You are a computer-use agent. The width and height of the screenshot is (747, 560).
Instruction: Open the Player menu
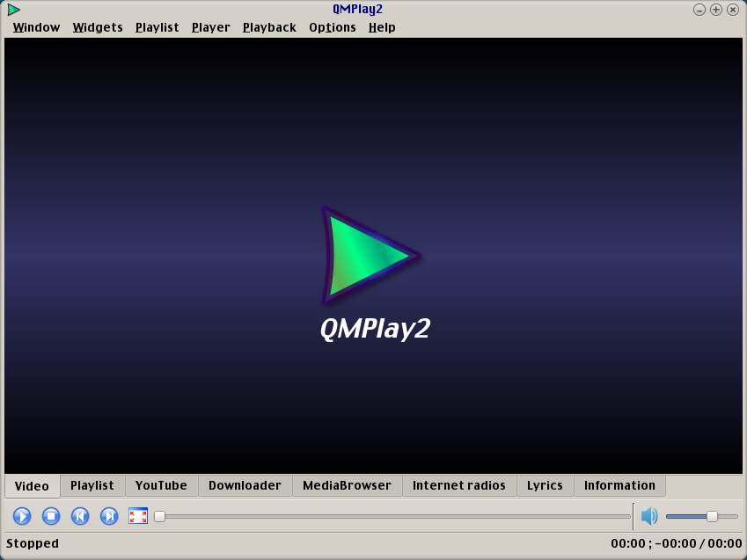coord(211,27)
